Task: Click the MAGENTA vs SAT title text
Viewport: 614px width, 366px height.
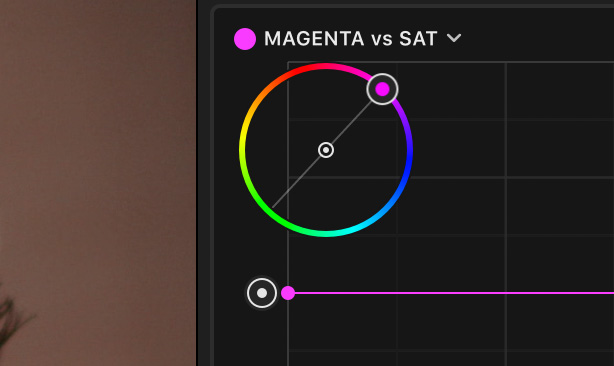Action: point(350,39)
